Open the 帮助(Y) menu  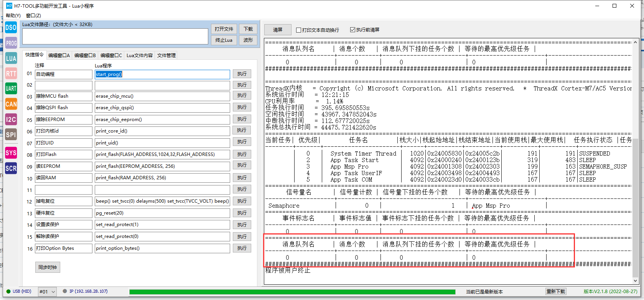(x=13, y=15)
